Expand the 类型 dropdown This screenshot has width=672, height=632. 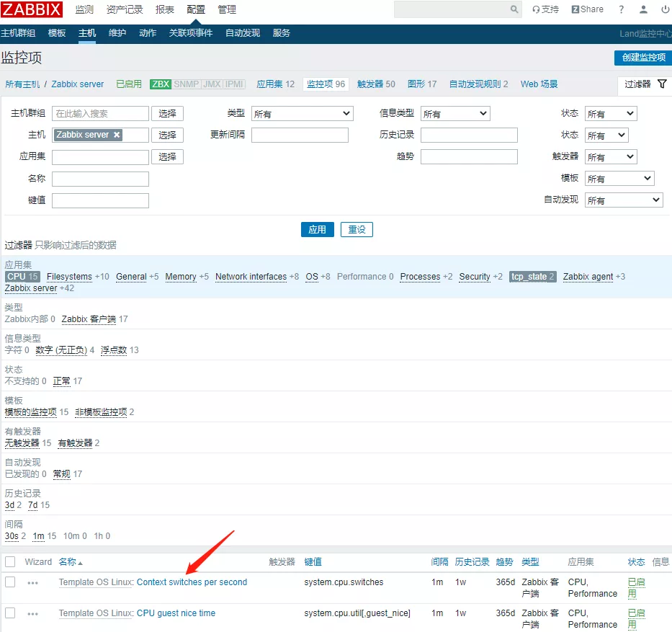(x=302, y=114)
